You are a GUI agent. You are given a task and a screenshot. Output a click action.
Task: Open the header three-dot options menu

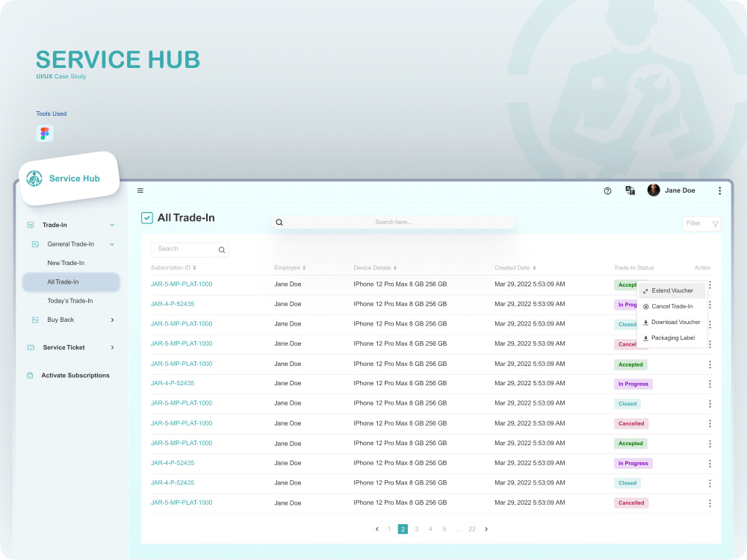click(x=719, y=190)
